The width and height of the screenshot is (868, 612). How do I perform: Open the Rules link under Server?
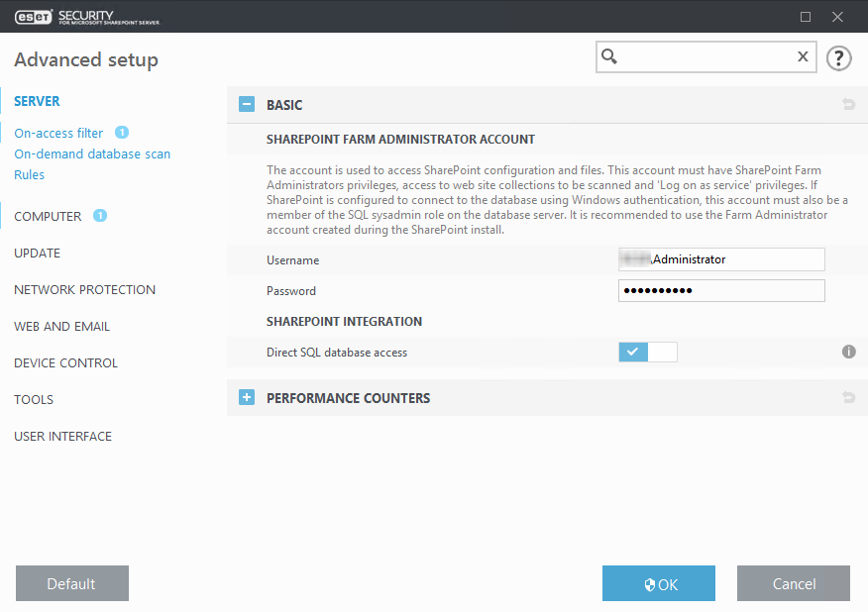pyautogui.click(x=30, y=175)
